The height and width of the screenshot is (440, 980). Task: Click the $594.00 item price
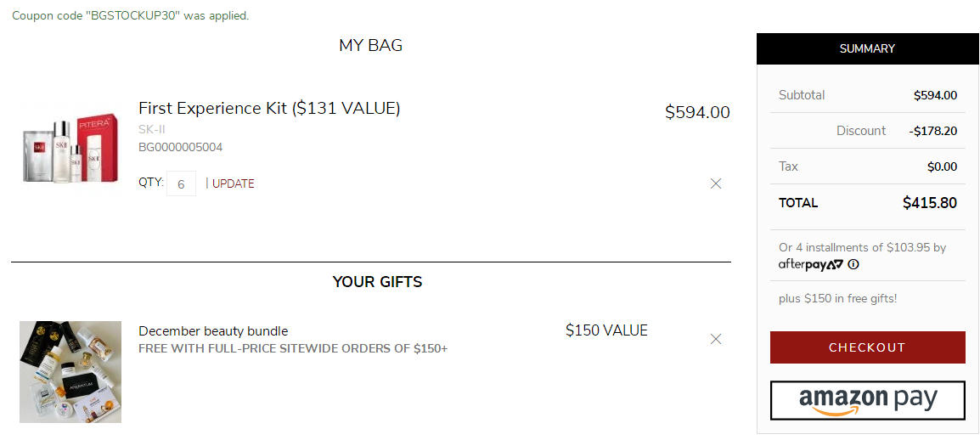coord(697,112)
